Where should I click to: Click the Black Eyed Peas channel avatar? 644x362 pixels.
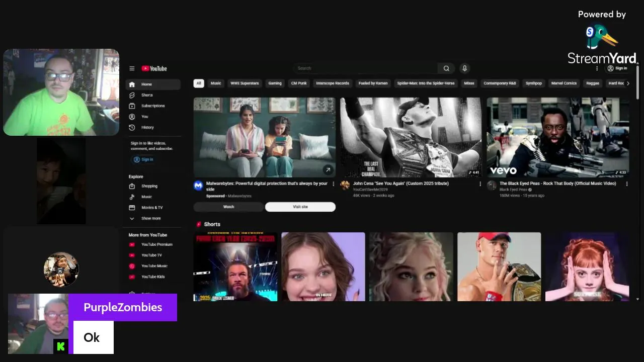pos(492,185)
